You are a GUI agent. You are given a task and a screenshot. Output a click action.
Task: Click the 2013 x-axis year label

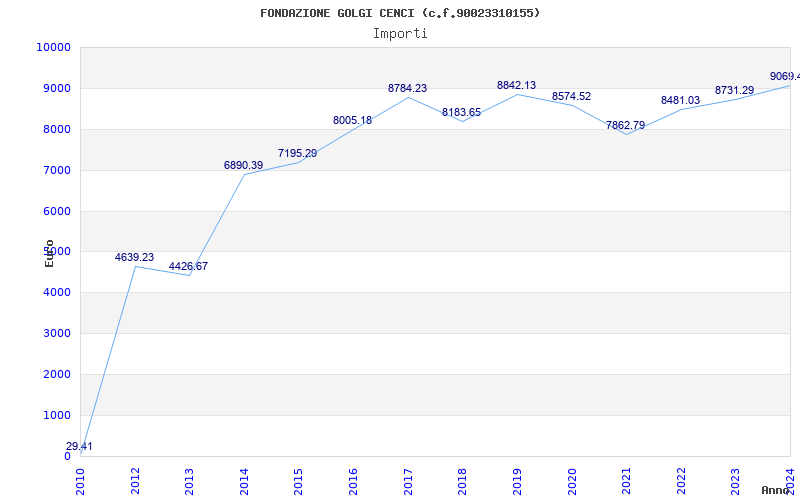point(189,482)
